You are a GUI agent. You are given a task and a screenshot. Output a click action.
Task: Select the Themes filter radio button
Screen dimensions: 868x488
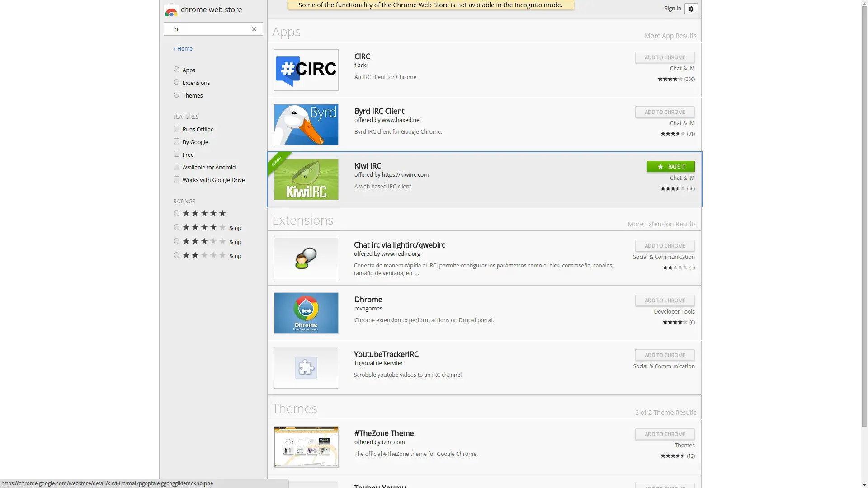tap(176, 95)
